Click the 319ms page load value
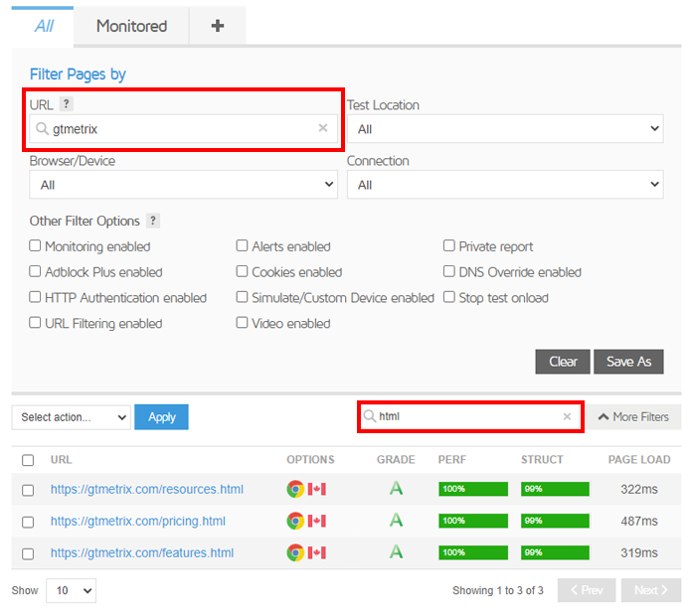 [639, 552]
